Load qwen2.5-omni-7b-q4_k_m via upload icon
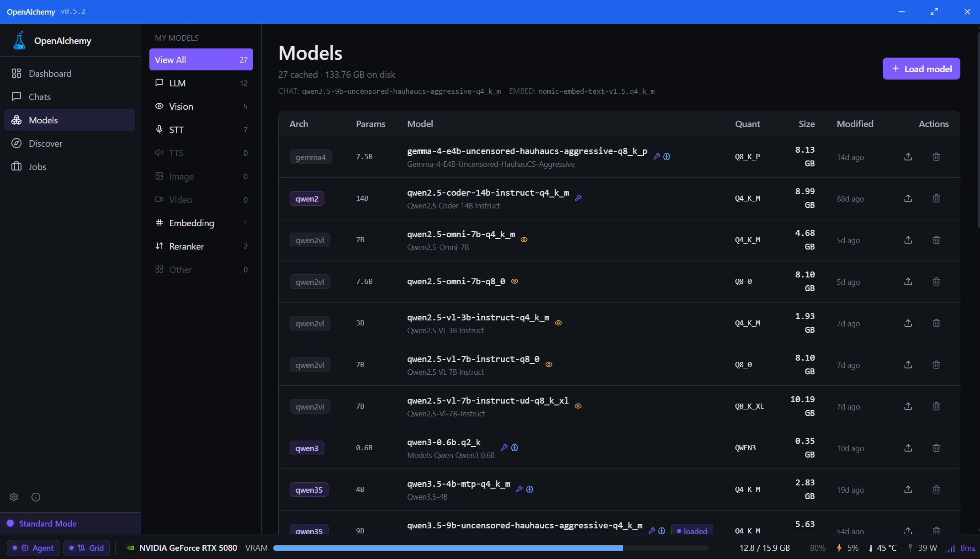The height and width of the screenshot is (559, 980). click(908, 240)
